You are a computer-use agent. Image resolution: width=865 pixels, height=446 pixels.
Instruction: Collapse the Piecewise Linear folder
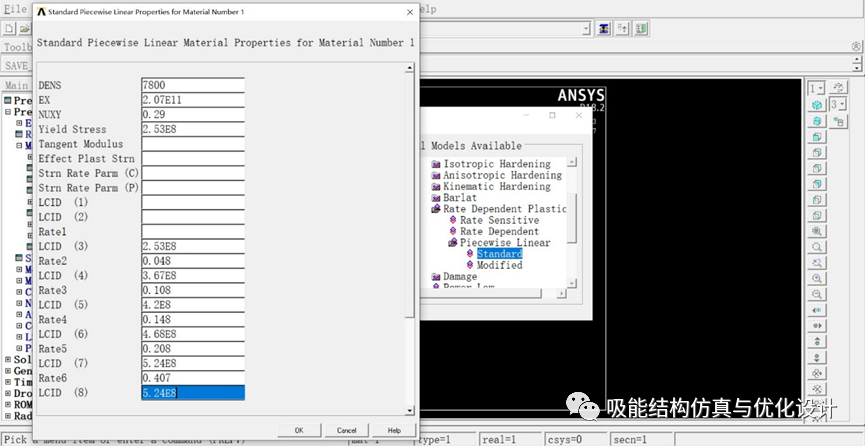tap(452, 243)
